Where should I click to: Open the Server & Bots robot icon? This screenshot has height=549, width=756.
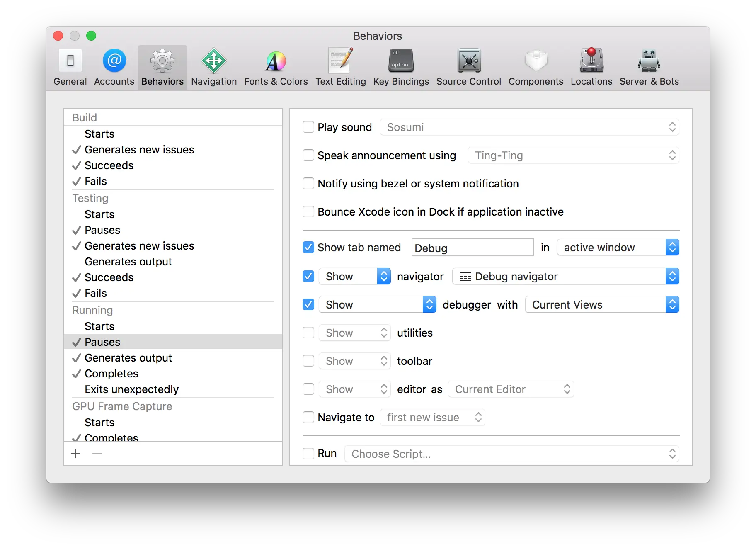[649, 61]
